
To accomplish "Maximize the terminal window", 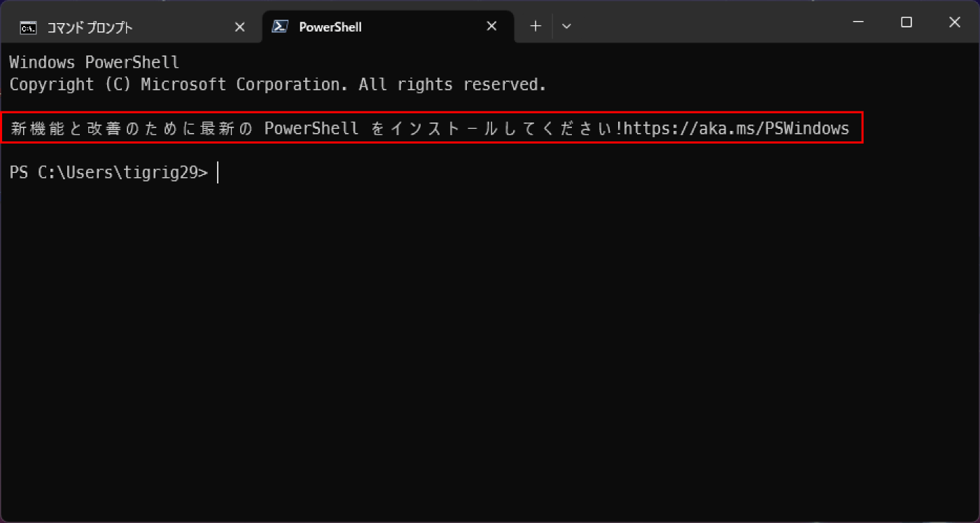I will pyautogui.click(x=906, y=22).
